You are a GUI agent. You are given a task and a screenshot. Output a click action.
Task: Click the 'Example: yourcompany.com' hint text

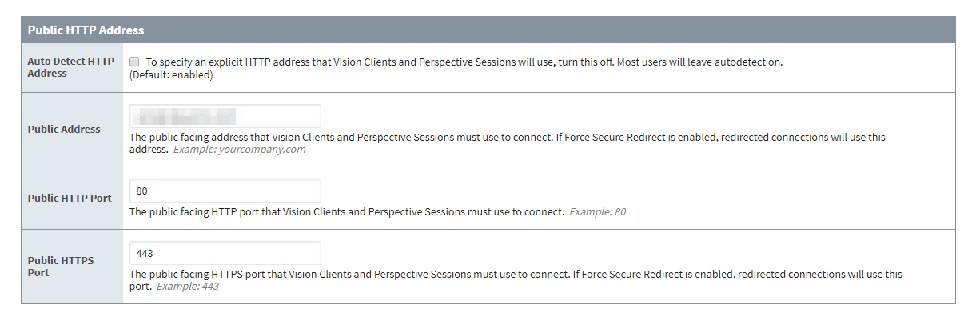click(x=240, y=150)
